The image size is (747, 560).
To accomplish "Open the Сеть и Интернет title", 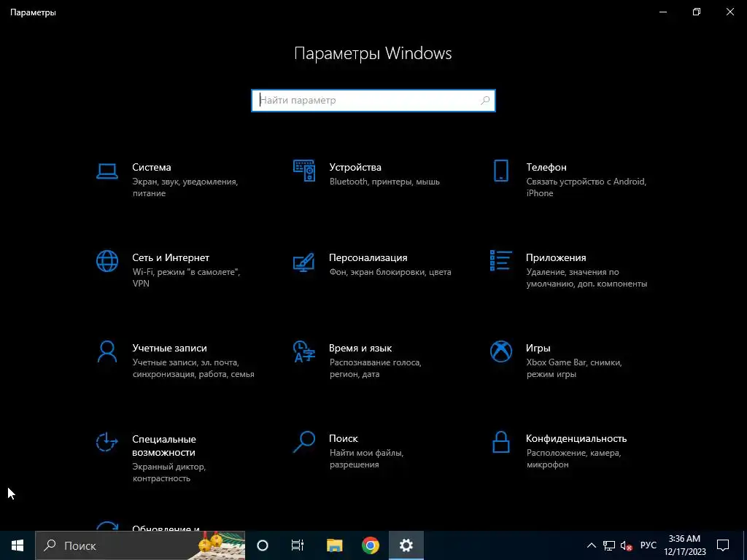I will pos(171,257).
